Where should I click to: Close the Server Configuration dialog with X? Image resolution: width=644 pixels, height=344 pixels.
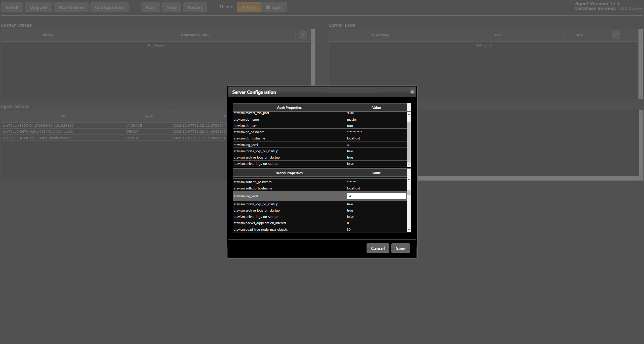[x=412, y=92]
